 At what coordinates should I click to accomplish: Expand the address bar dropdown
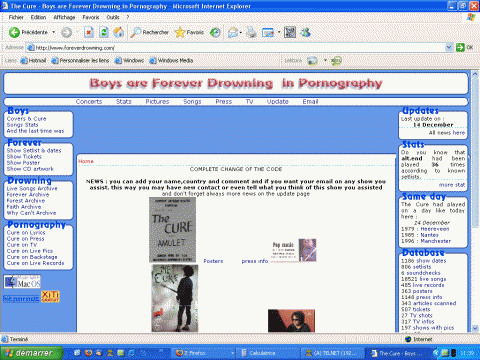click(x=449, y=48)
